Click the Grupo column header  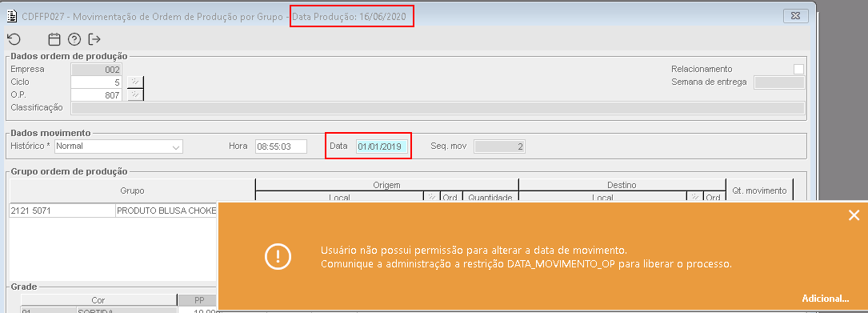pyautogui.click(x=132, y=191)
